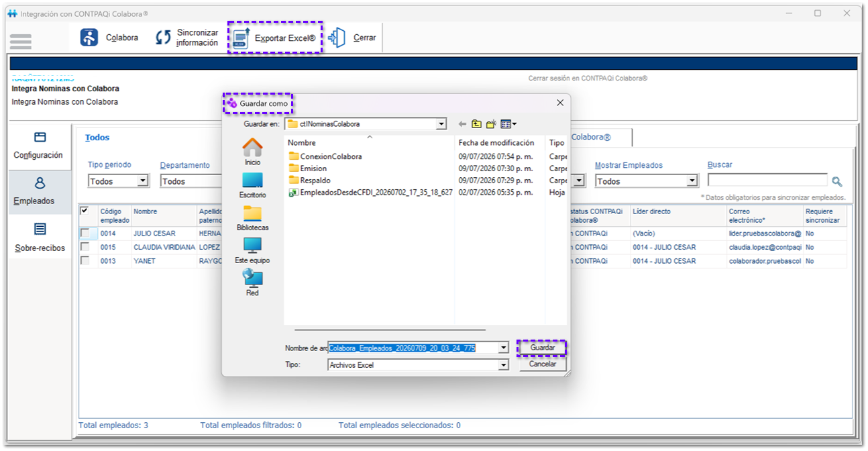
Task: Expand the Tipo Archivos Excel dropdown
Action: coord(504,365)
